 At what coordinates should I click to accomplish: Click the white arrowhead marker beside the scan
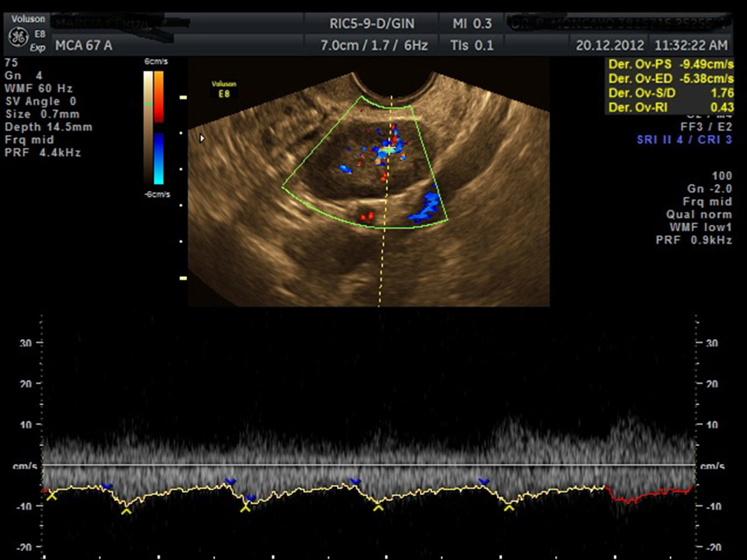202,138
